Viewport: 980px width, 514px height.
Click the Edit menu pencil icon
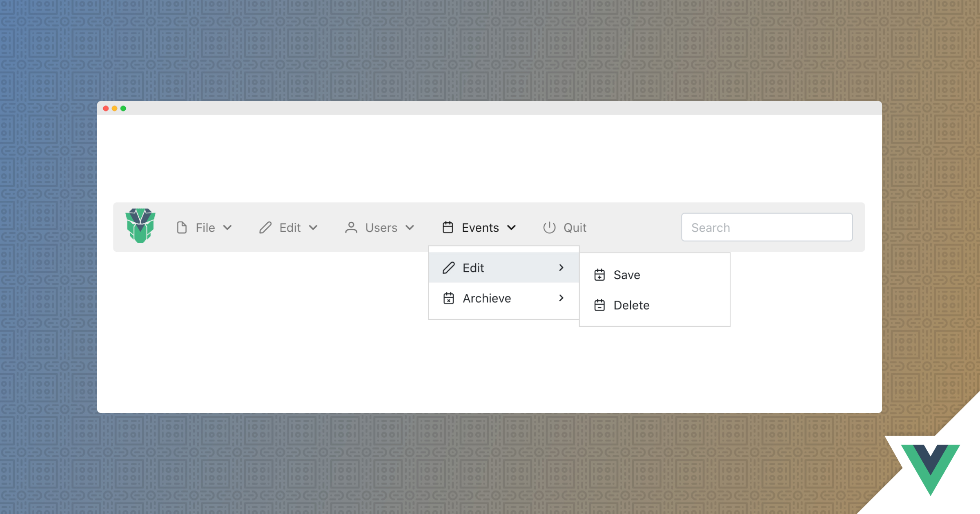265,227
